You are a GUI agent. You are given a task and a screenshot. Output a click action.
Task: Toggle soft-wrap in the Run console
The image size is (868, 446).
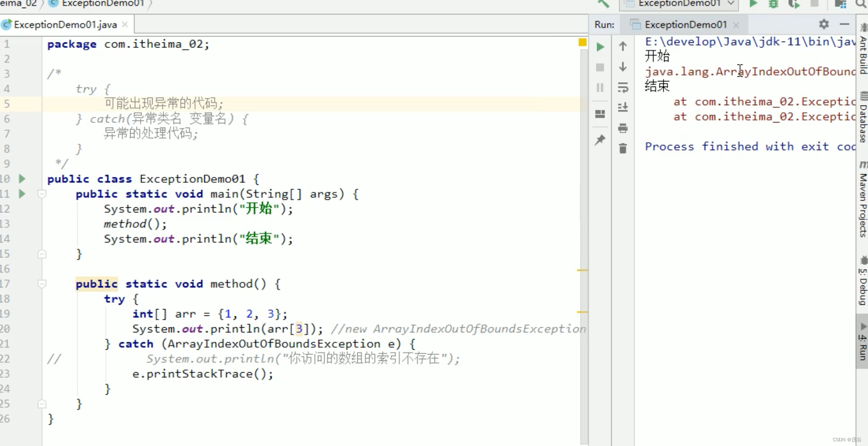click(623, 87)
